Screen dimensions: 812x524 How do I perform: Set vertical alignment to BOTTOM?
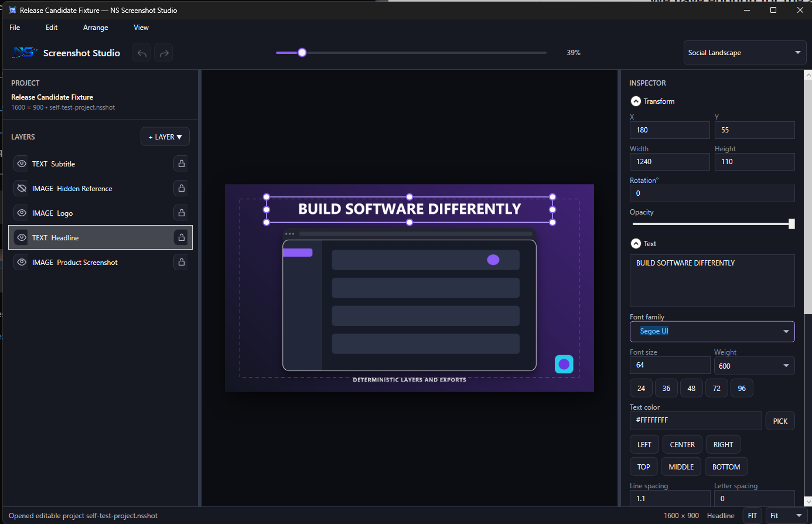726,467
